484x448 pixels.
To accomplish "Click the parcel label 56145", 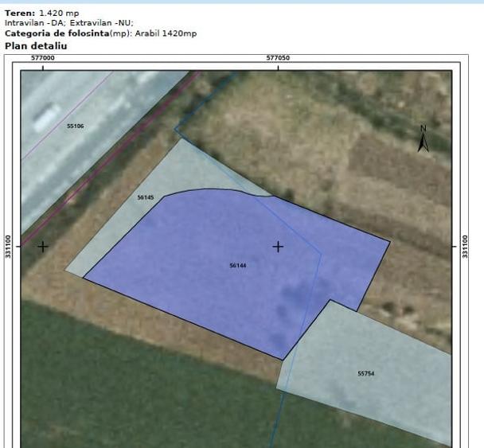I will pyautogui.click(x=146, y=197).
